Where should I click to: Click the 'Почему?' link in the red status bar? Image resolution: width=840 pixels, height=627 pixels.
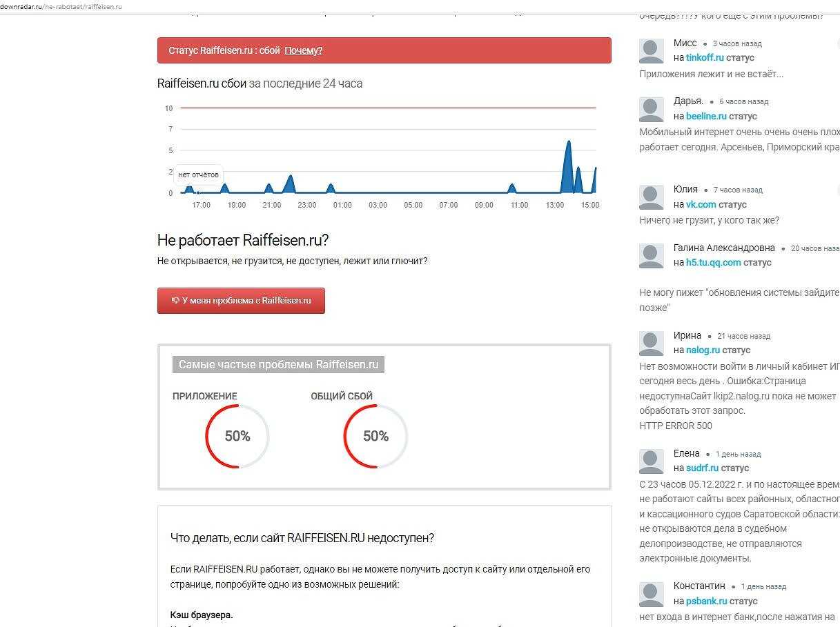tap(303, 50)
